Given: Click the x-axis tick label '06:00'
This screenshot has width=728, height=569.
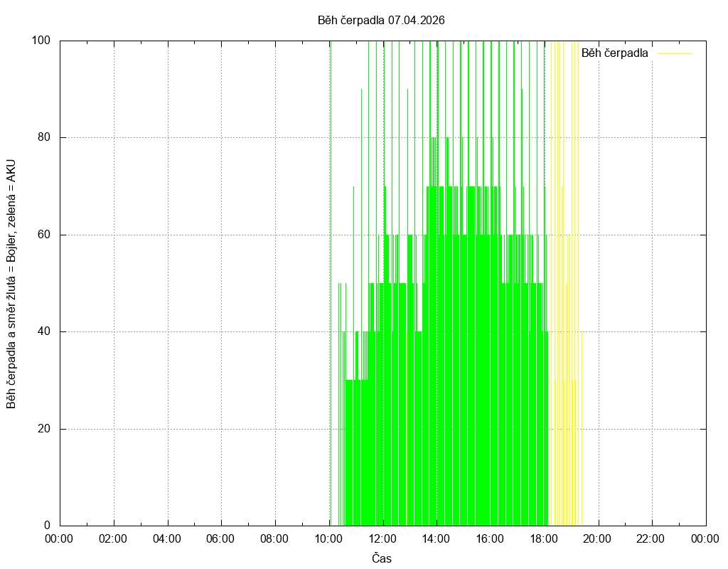Looking at the screenshot, I should pyautogui.click(x=220, y=539).
